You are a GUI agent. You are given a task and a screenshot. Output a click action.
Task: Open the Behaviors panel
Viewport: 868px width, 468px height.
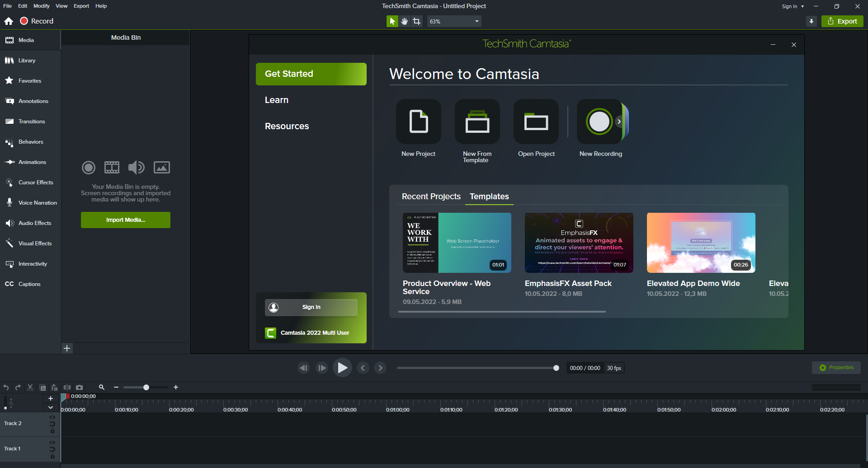pyautogui.click(x=30, y=142)
